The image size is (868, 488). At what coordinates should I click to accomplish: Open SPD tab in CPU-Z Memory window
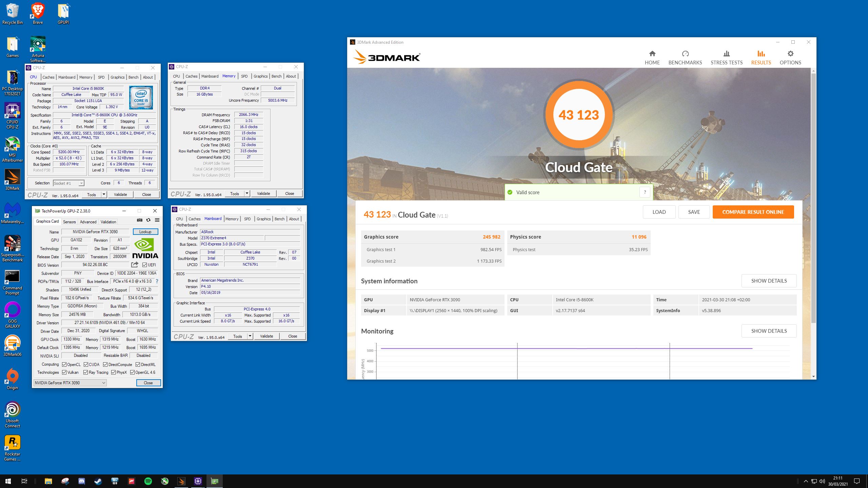244,76
